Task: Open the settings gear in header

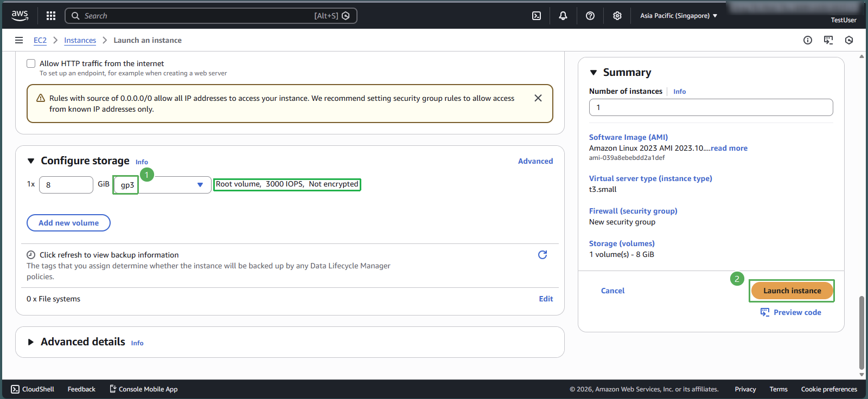Action: pyautogui.click(x=617, y=16)
